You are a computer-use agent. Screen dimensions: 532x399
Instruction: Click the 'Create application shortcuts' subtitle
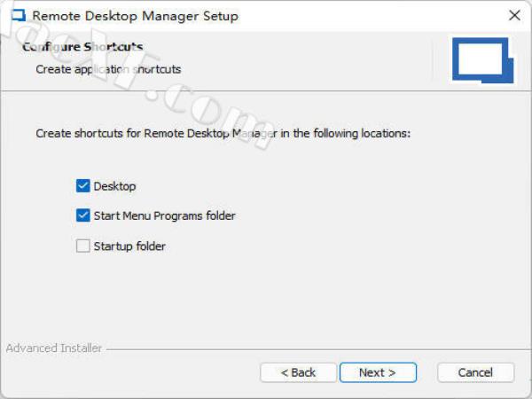(108, 68)
